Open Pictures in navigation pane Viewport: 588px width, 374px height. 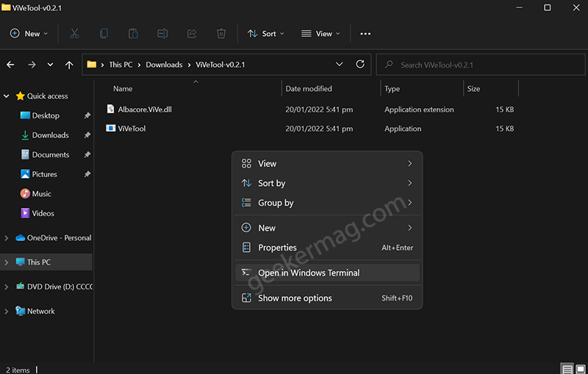(44, 174)
